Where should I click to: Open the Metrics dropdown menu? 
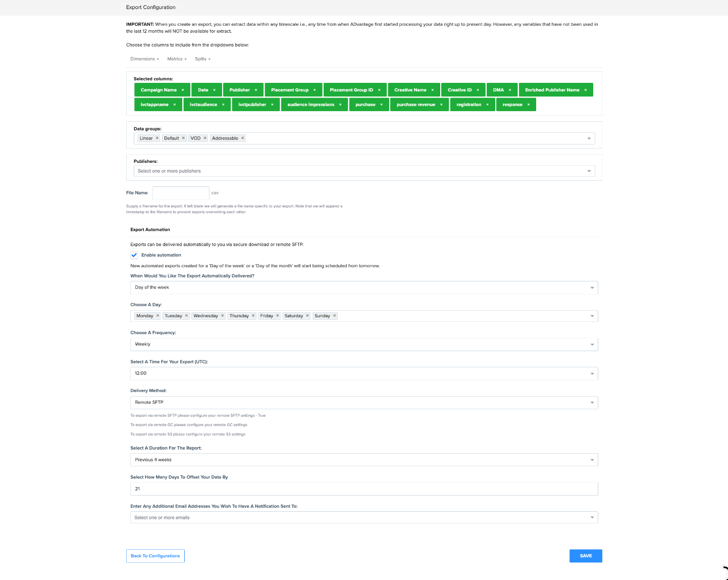[177, 59]
